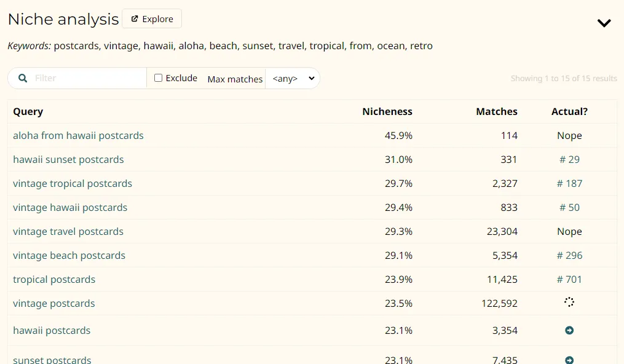This screenshot has width=624, height=364.
Task: Click the arrow icon for sunset postcards
Action: (569, 360)
